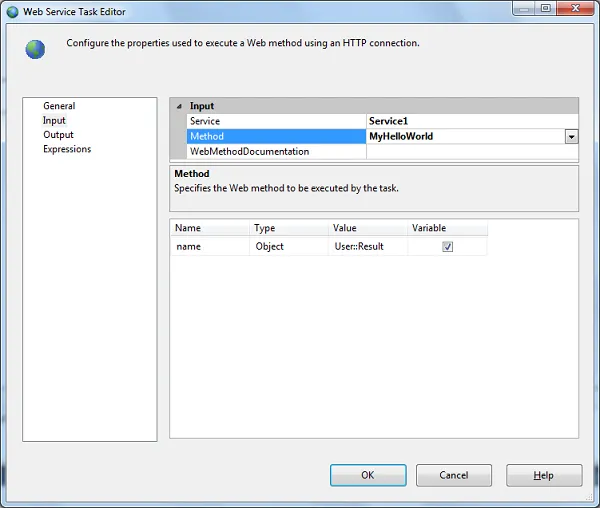Collapse the Input property category
The height and width of the screenshot is (508, 600).
click(179, 106)
